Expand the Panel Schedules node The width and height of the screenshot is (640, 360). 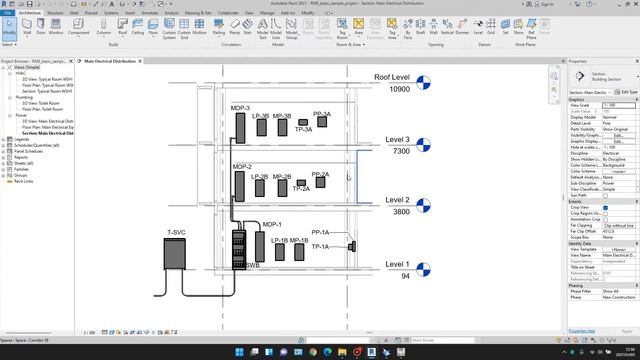point(3,151)
